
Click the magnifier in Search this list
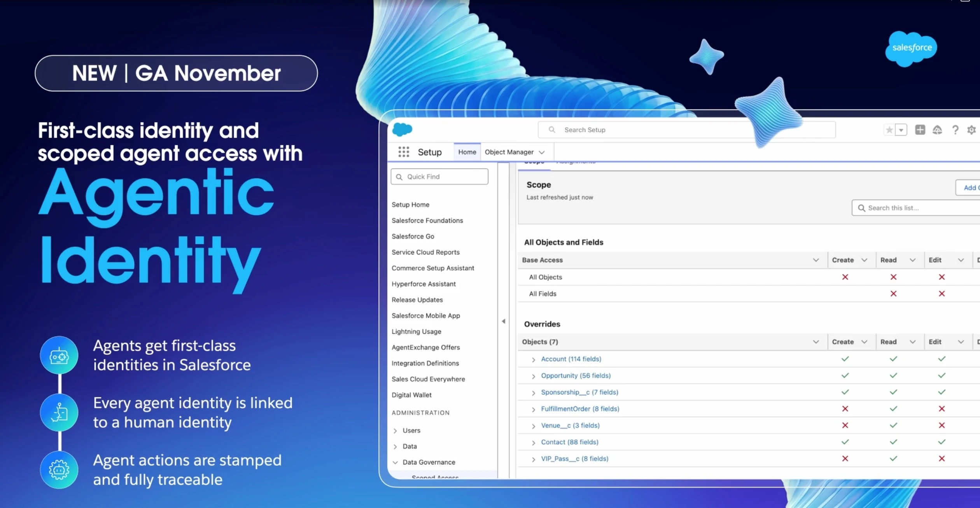(x=862, y=208)
